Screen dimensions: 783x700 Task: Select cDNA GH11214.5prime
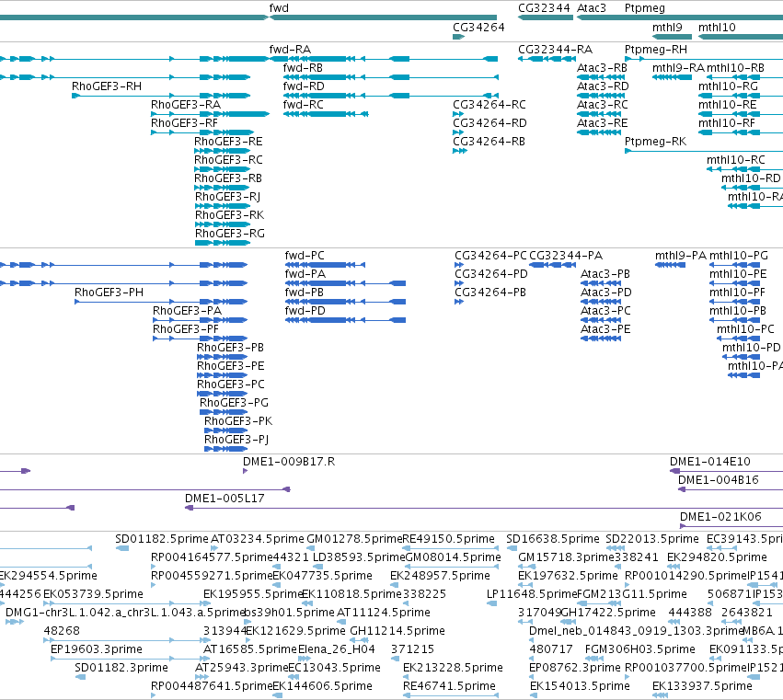click(362, 640)
